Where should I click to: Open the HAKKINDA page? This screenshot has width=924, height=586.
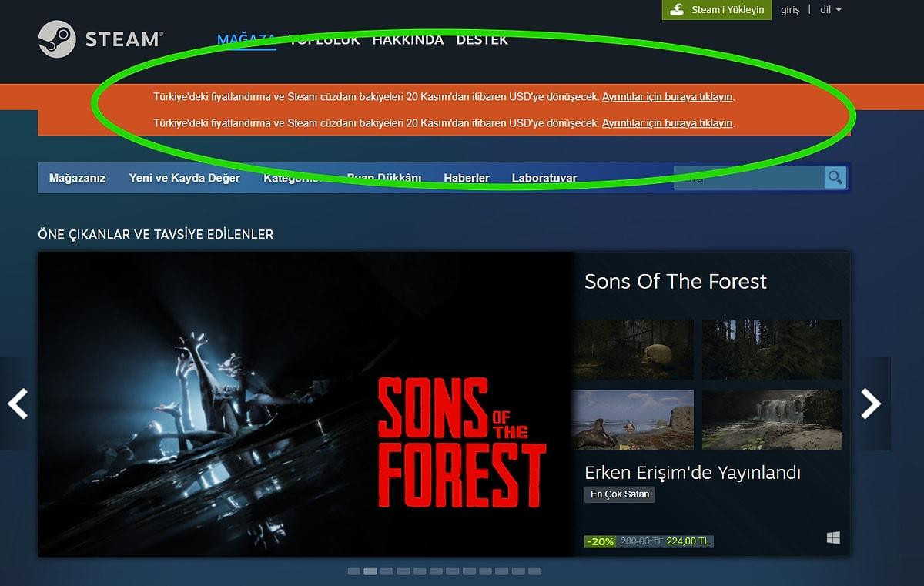point(408,40)
